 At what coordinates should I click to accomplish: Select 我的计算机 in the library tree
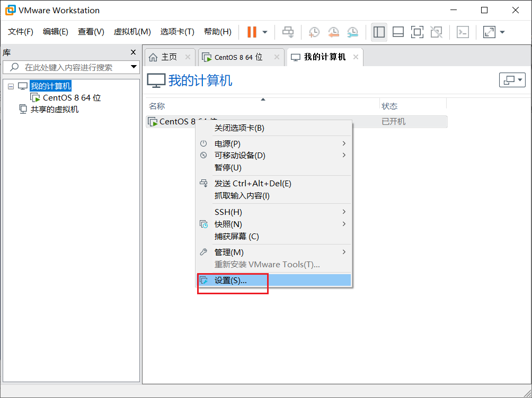click(50, 86)
